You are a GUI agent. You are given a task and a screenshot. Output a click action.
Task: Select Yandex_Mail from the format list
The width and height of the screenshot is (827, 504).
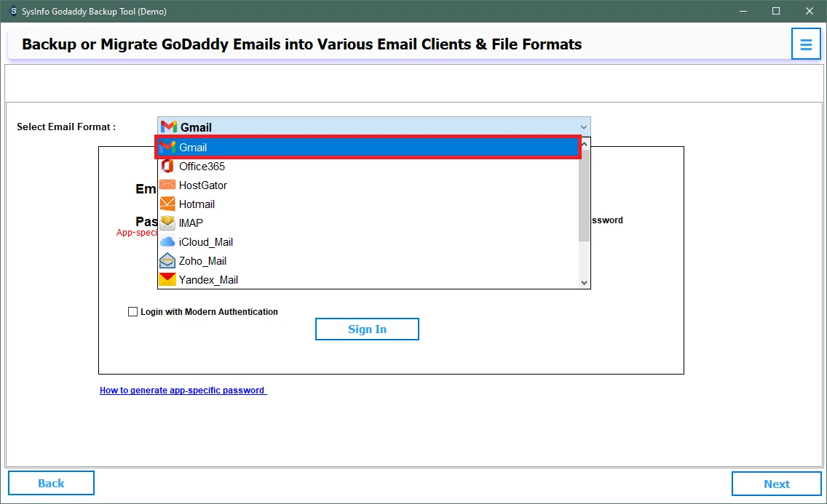(x=368, y=280)
